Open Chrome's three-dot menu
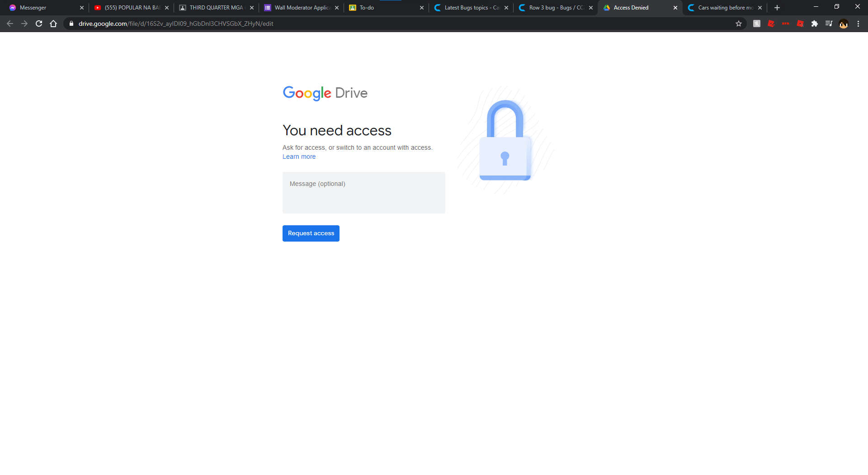 point(858,24)
